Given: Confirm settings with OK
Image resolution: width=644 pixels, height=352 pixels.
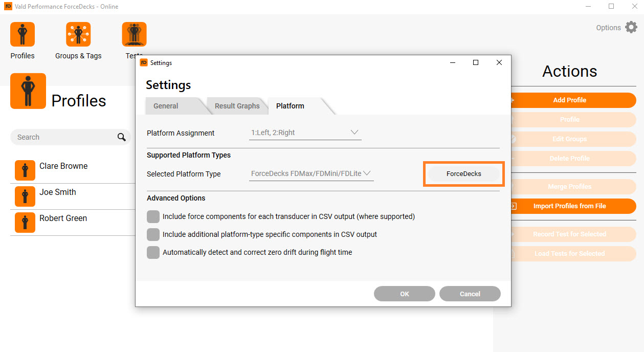Looking at the screenshot, I should [x=404, y=294].
